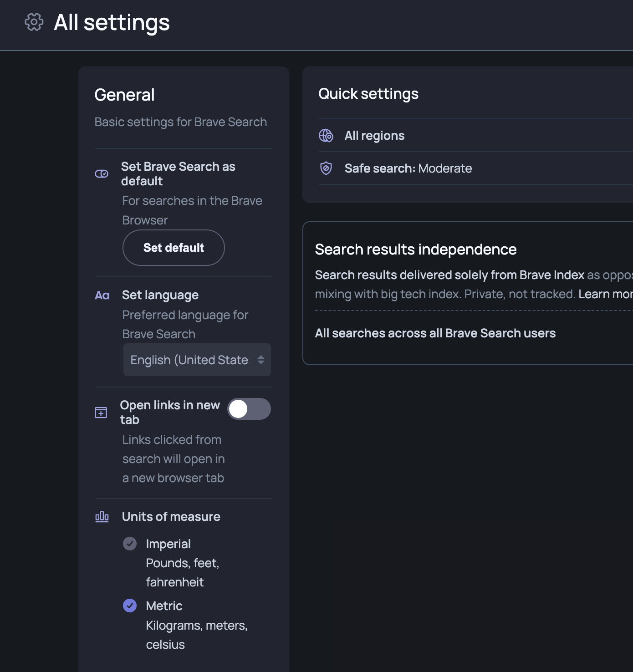Open the Safe search: Moderate setting
This screenshot has width=633, height=672.
tap(408, 168)
